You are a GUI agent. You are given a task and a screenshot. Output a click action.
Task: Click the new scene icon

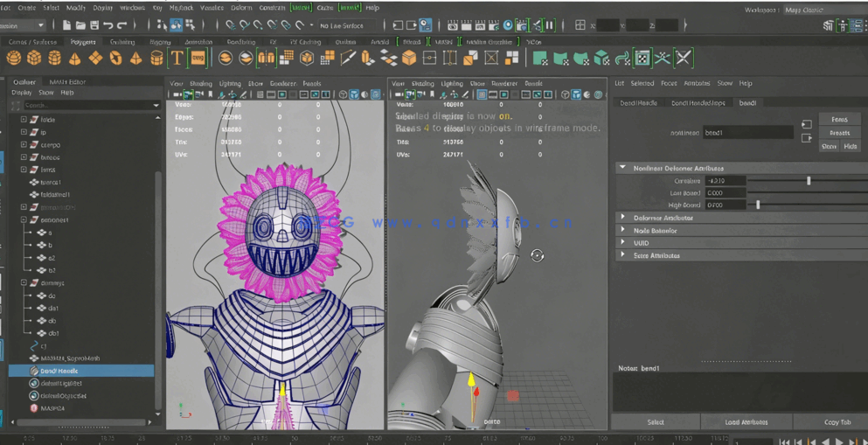click(66, 25)
